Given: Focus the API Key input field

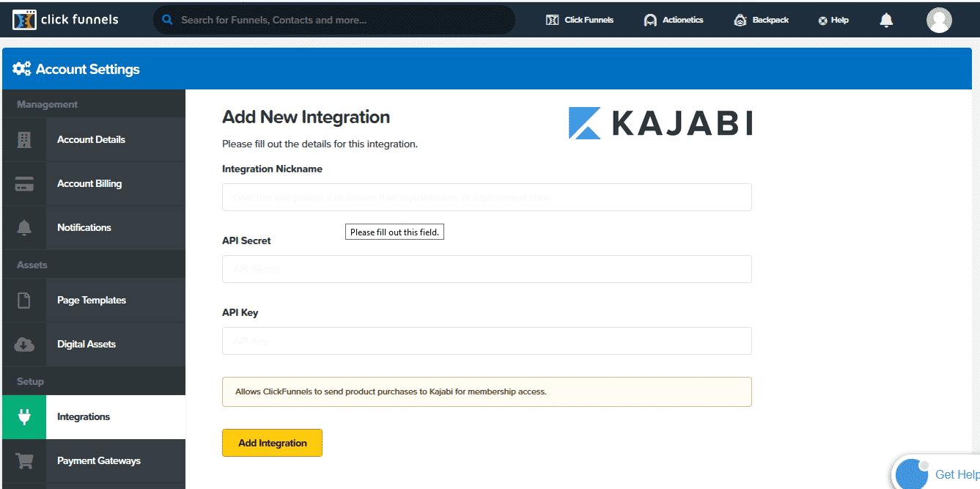Looking at the screenshot, I should tap(487, 341).
